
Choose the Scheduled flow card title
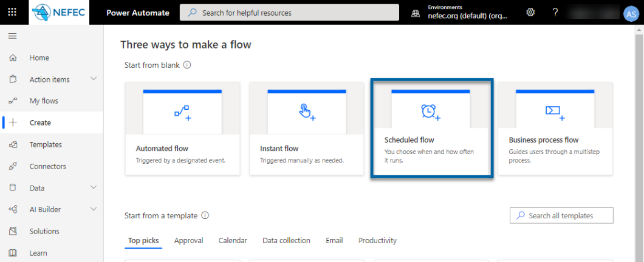tap(409, 140)
